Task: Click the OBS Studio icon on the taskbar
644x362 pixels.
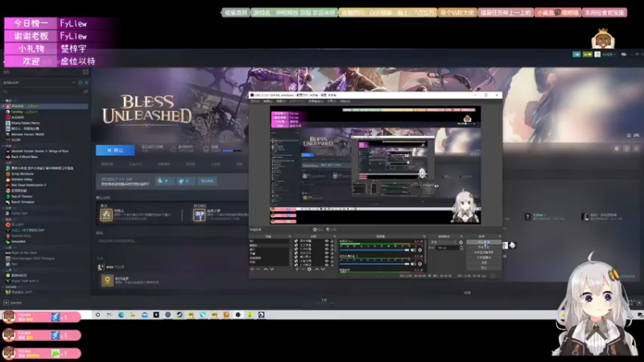Action: tap(238, 315)
